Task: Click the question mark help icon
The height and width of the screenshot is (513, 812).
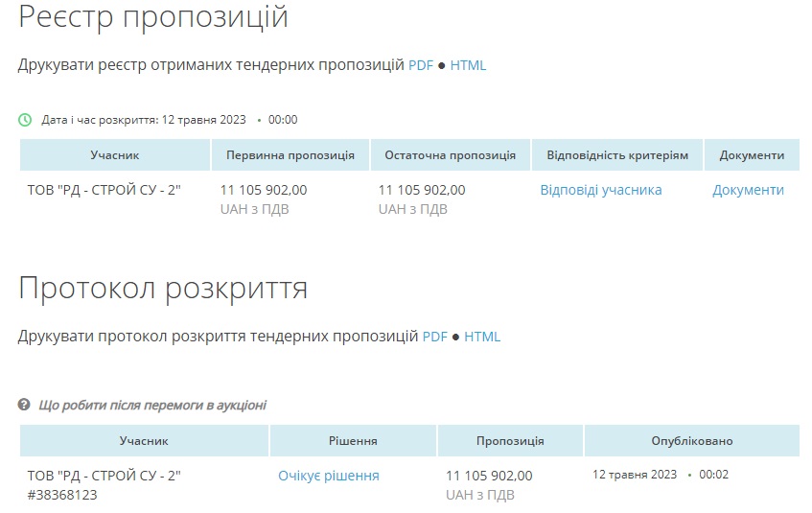Action: pos(24,405)
